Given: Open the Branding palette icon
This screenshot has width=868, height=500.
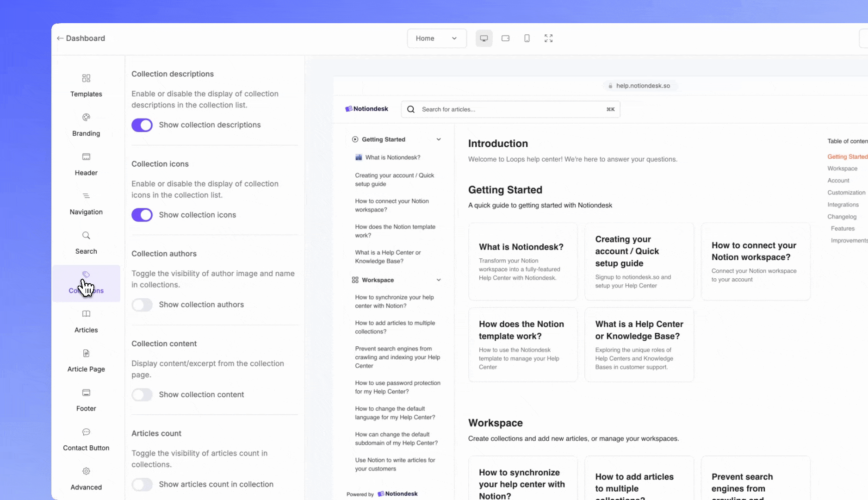Looking at the screenshot, I should click(86, 117).
